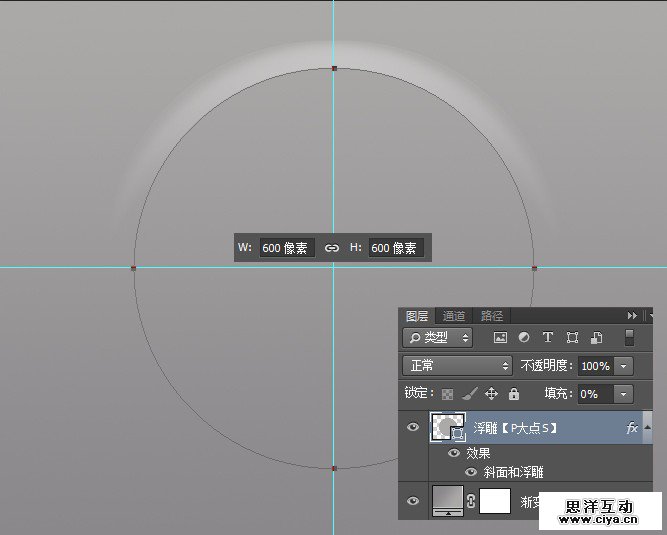This screenshot has width=667, height=535.
Task: Toggle lock position move icon
Action: click(491, 394)
